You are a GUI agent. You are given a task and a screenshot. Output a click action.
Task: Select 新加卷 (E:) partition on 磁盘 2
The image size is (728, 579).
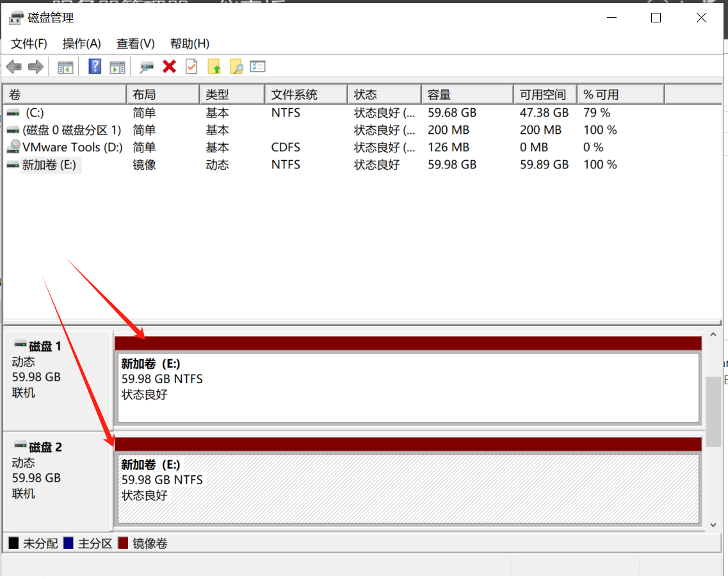coord(408,489)
